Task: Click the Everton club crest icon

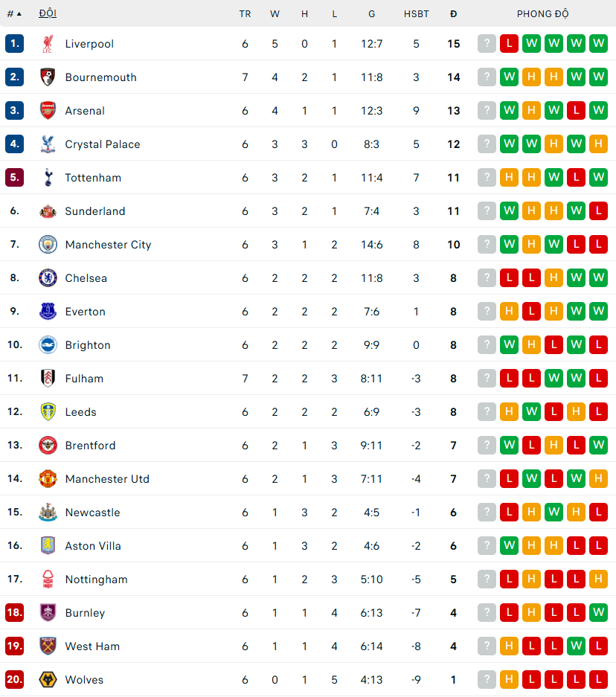Action: (48, 312)
